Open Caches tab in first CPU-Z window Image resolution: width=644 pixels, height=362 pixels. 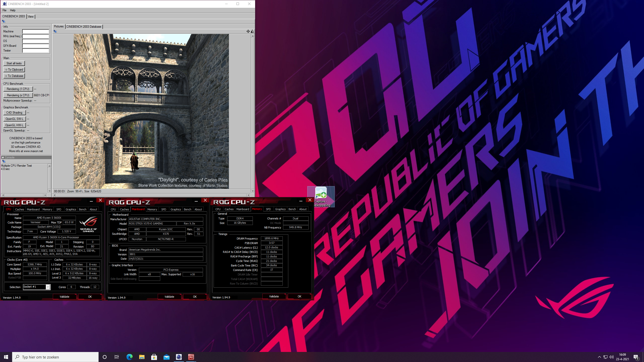pos(19,209)
